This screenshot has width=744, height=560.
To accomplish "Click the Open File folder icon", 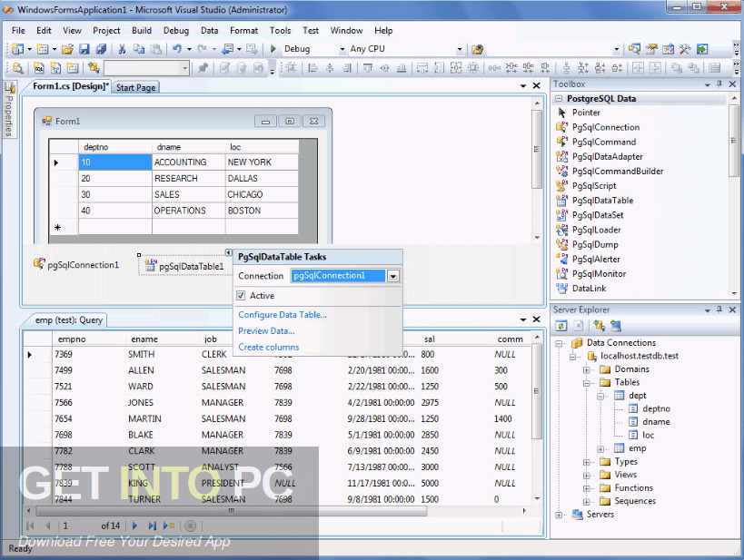I will point(67,49).
